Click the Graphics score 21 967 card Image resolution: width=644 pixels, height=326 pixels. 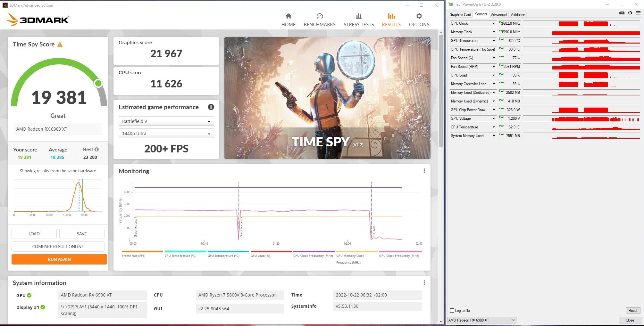pos(166,51)
